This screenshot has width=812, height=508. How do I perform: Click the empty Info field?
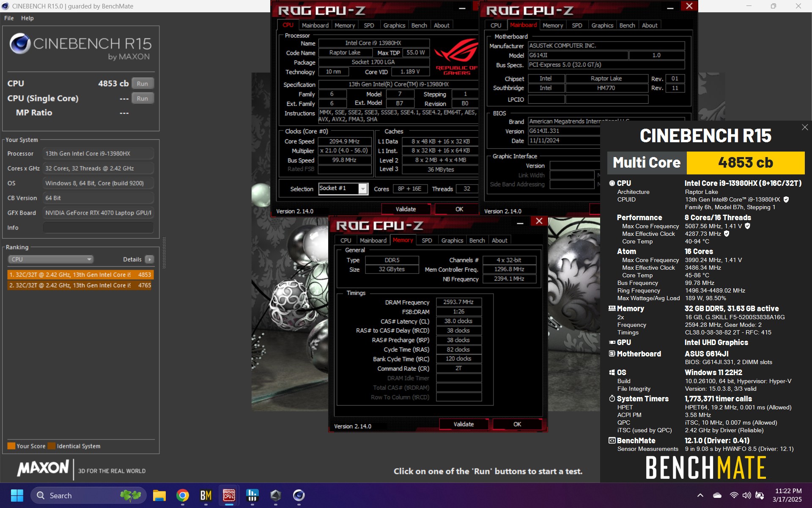click(98, 227)
